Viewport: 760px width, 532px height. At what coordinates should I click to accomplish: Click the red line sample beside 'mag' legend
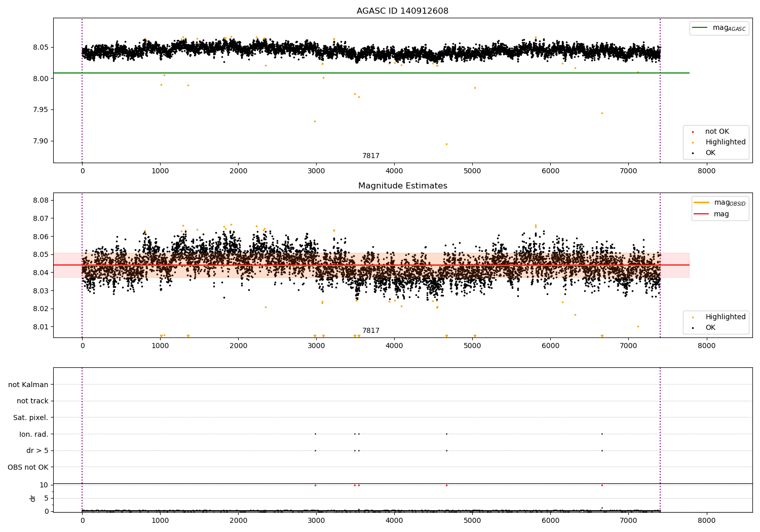(701, 214)
